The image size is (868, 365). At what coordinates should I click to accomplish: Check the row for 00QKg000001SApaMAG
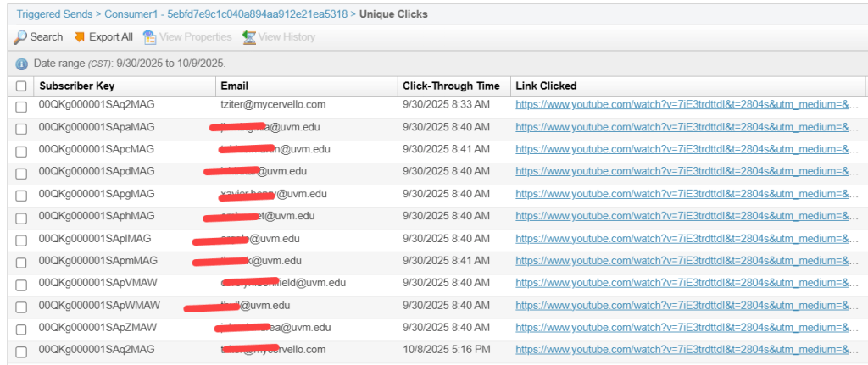[x=21, y=128]
